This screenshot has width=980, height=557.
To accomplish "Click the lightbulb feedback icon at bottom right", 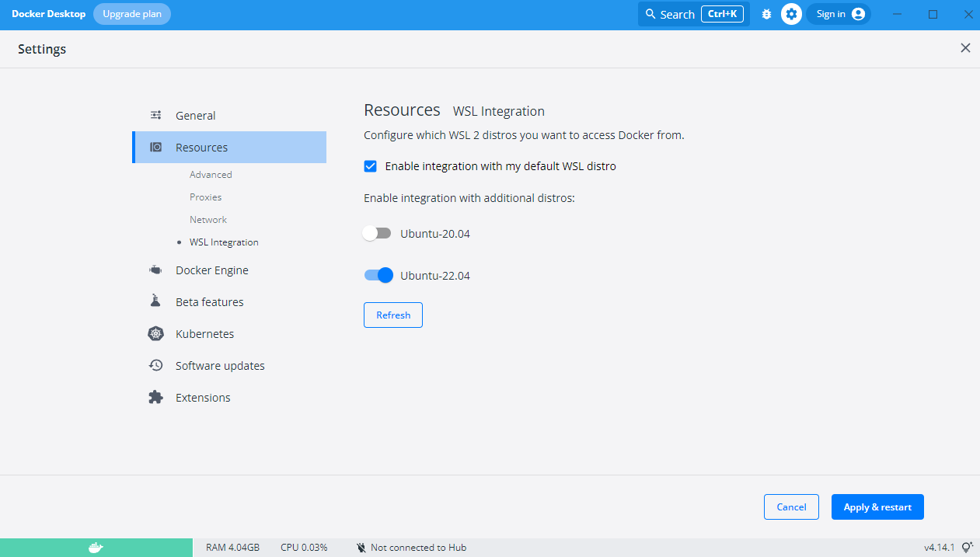I will click(x=968, y=547).
